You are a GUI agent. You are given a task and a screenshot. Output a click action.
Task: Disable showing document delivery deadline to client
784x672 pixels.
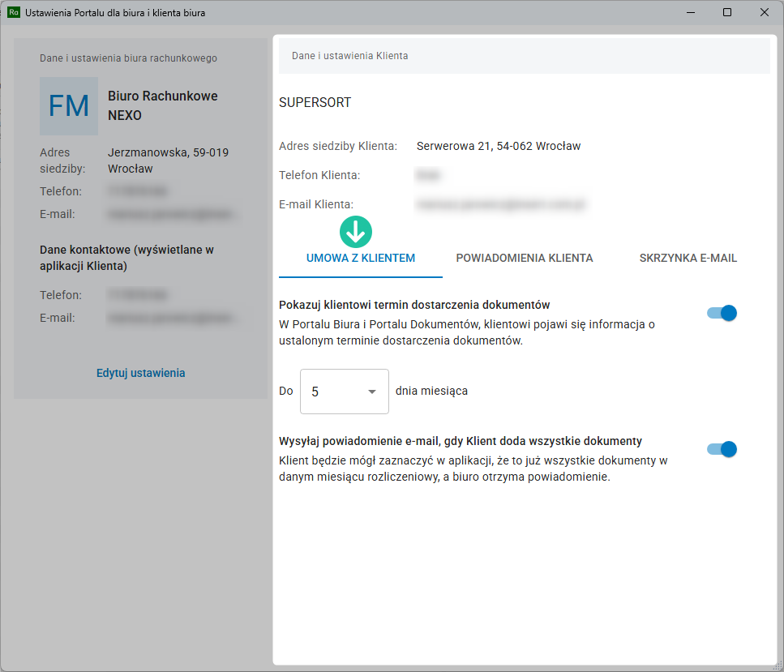722,313
